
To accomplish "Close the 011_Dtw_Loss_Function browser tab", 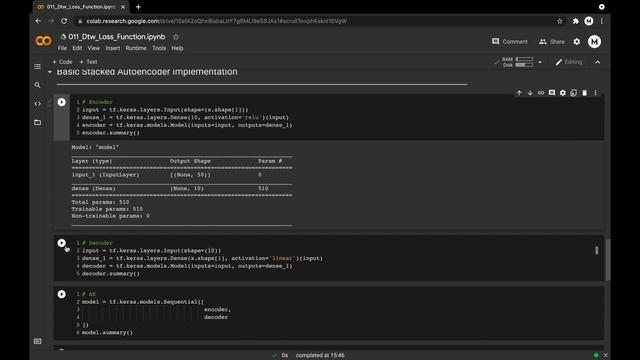I will (123, 7).
